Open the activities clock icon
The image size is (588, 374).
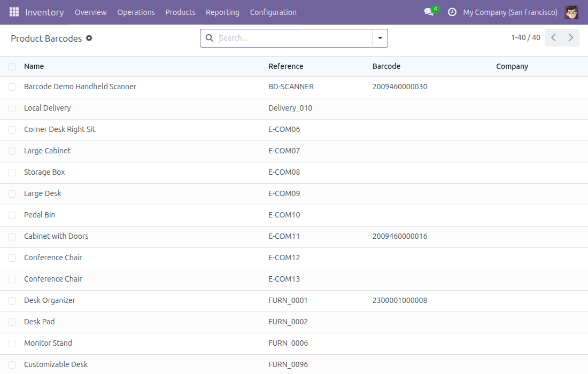(x=452, y=12)
